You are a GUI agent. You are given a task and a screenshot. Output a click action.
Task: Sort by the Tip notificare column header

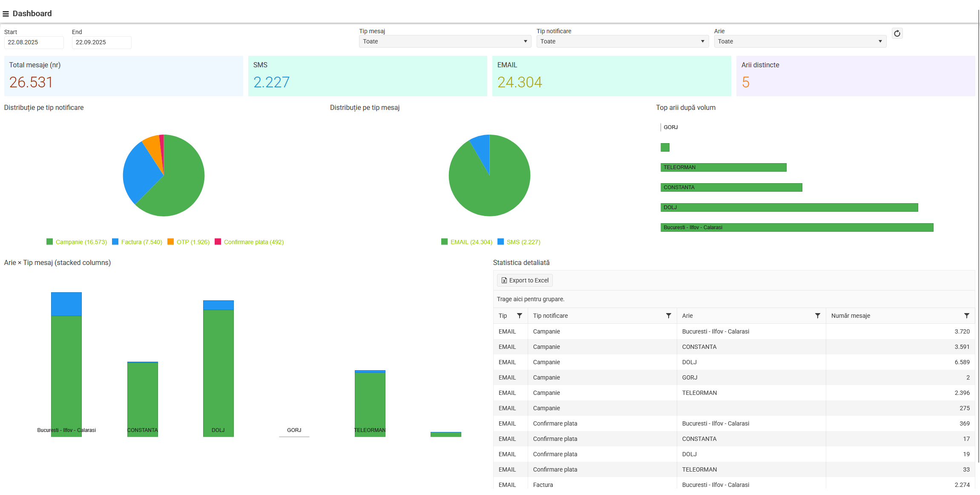pos(550,316)
